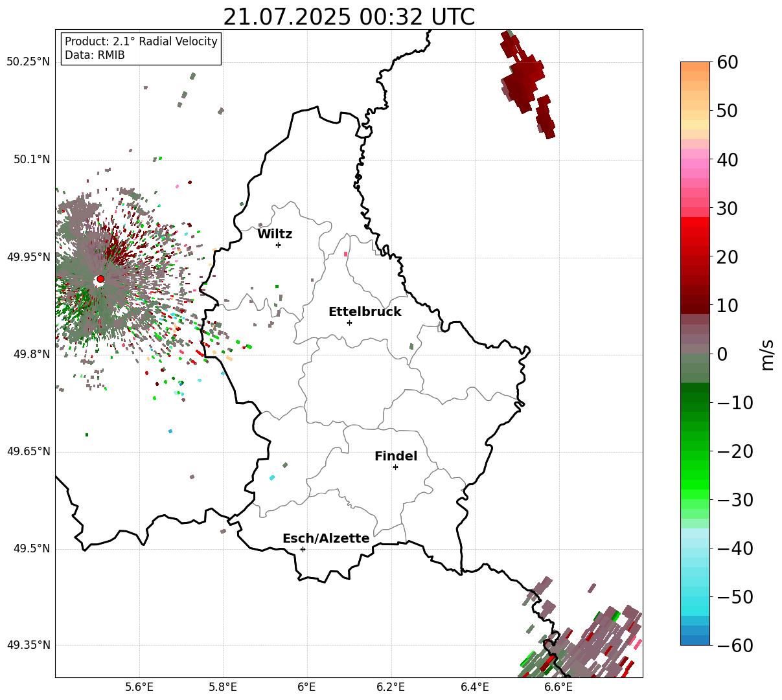Click the "m/s" colorbar unit label
The height and width of the screenshot is (700, 782).
point(767,354)
